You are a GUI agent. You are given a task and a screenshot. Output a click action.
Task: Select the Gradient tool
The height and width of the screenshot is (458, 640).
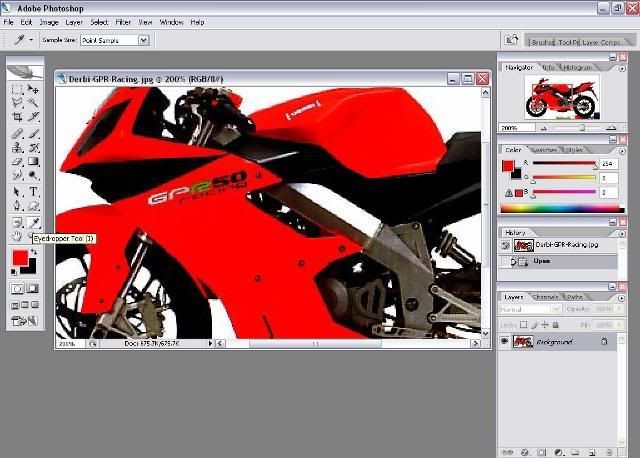(33, 162)
